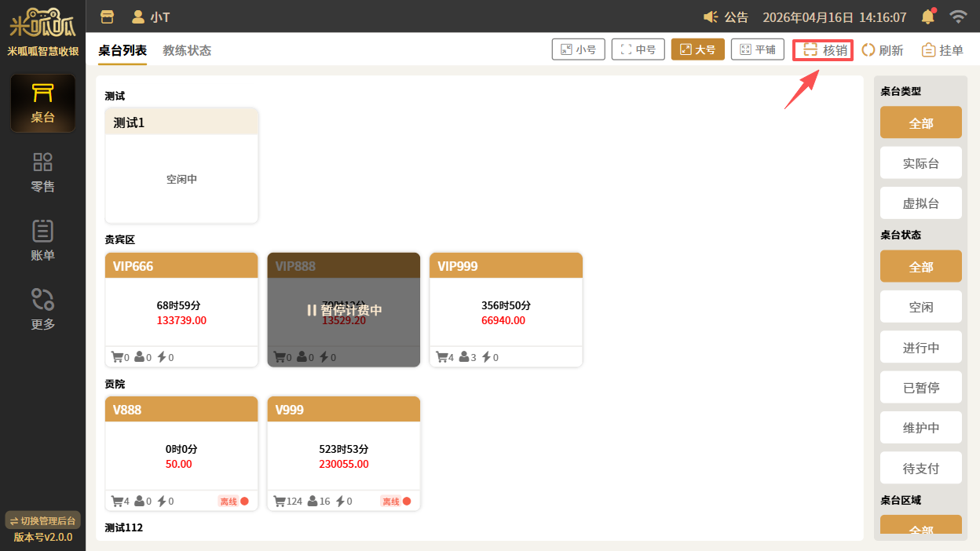The height and width of the screenshot is (551, 980).
Task: Open 挂单 pending orders
Action: [x=942, y=50]
